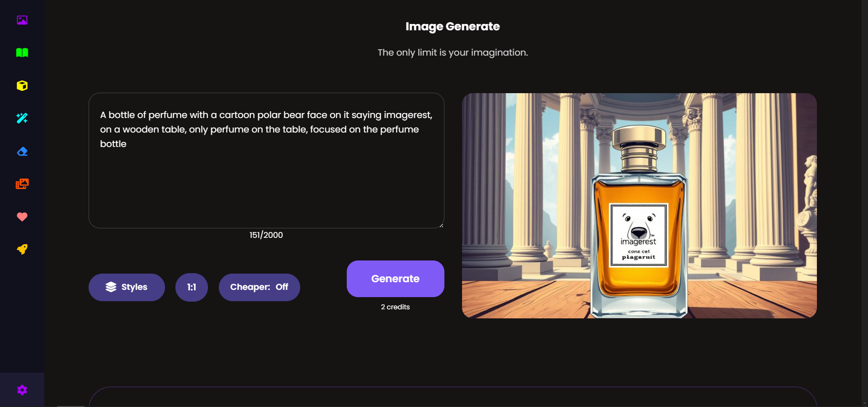Open the cyan magic wand tool icon
This screenshot has width=868, height=407.
pos(22,118)
